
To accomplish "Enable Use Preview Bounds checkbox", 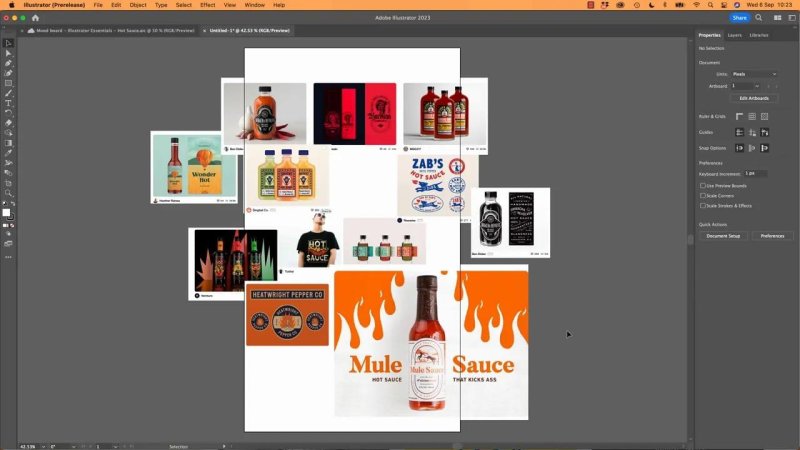I will tap(703, 186).
